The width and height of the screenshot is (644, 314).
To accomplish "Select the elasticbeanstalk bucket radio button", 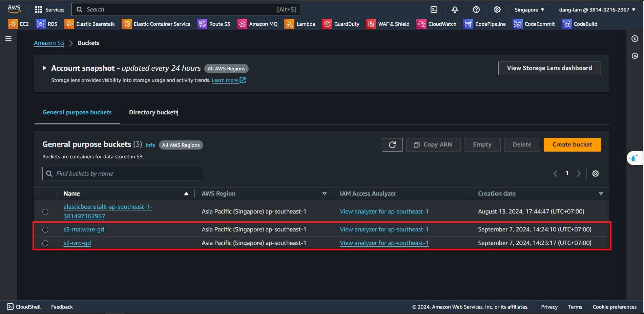I will (x=45, y=212).
